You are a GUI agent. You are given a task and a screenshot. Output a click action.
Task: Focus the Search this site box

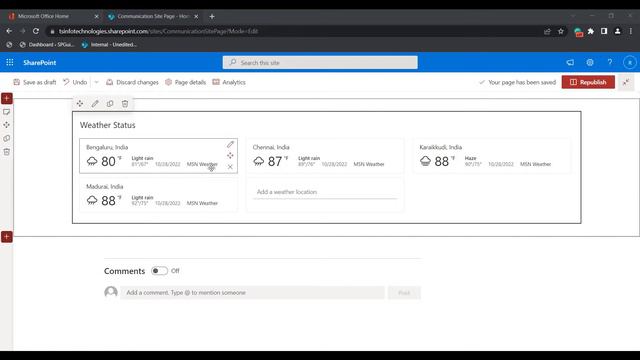[320, 62]
